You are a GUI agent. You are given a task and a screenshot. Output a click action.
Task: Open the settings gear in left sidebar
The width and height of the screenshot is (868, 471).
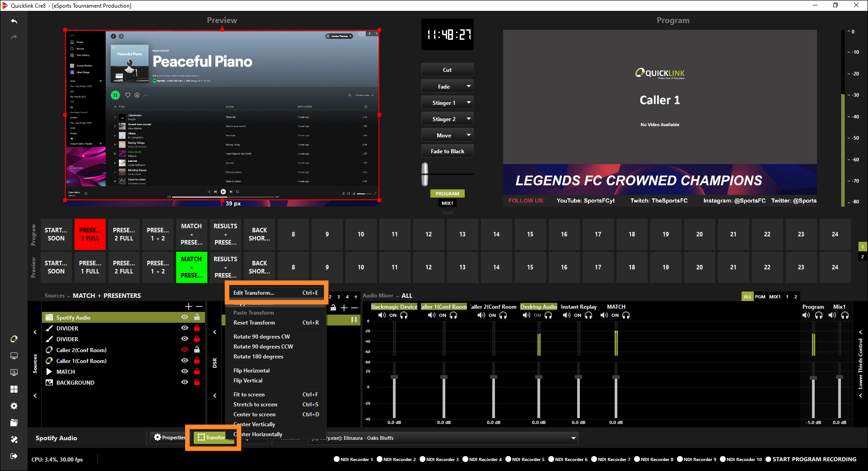(14, 406)
